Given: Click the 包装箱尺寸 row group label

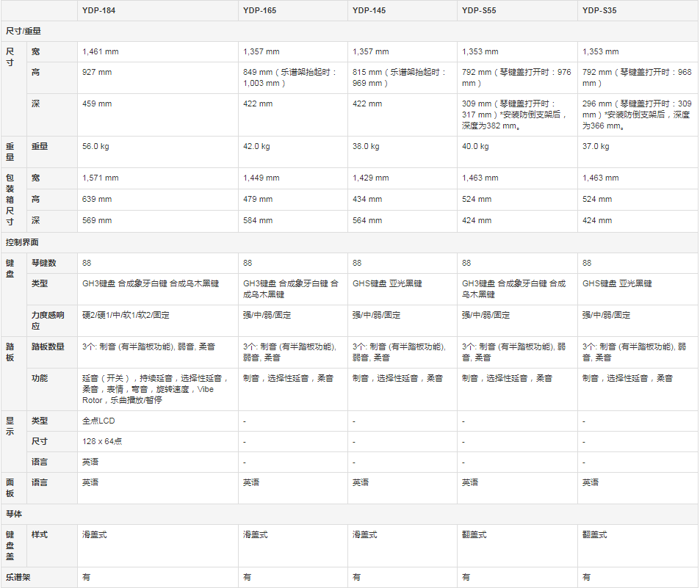Looking at the screenshot, I should tap(14, 200).
